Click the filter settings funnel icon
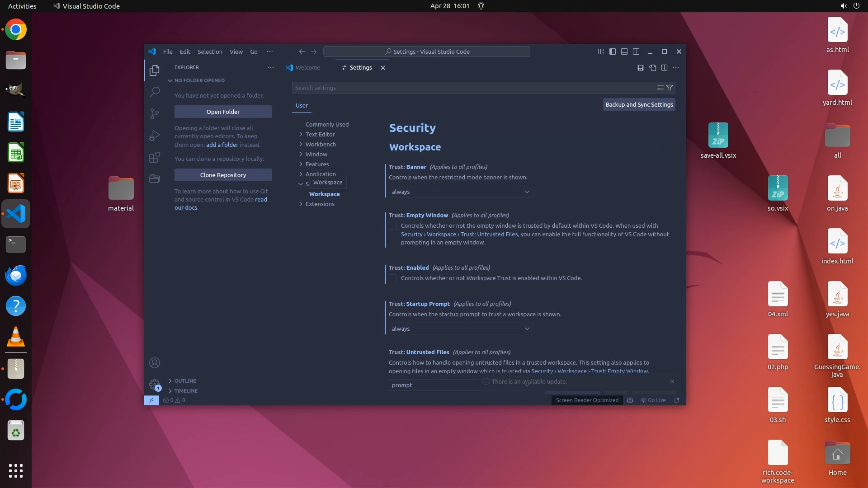Screen dimensions: 868x488 click(x=670, y=88)
